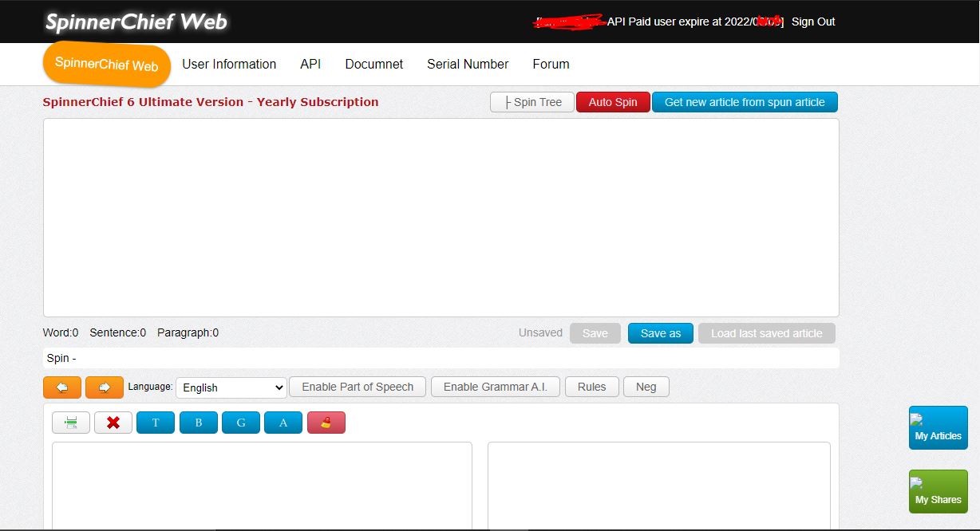980x531 pixels.
Task: Click the red X delete button
Action: [x=113, y=423]
